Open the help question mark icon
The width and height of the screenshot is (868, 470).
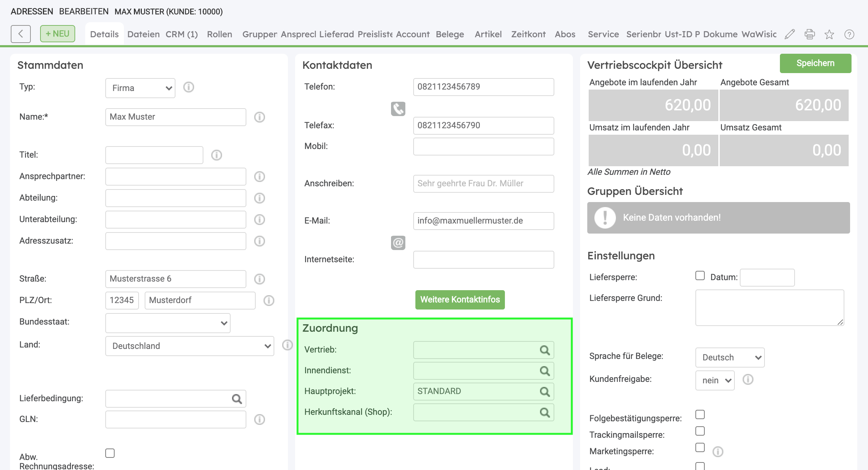[849, 34]
